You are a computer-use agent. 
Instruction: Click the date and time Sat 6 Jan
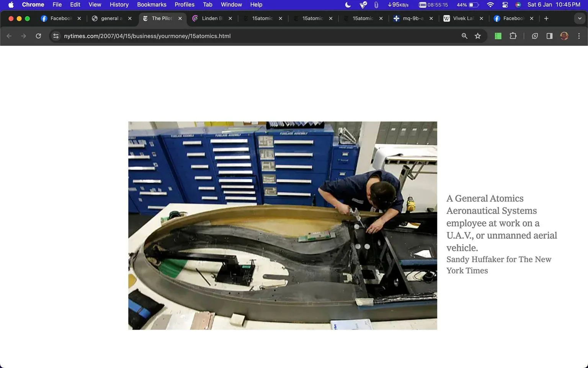tap(554, 5)
